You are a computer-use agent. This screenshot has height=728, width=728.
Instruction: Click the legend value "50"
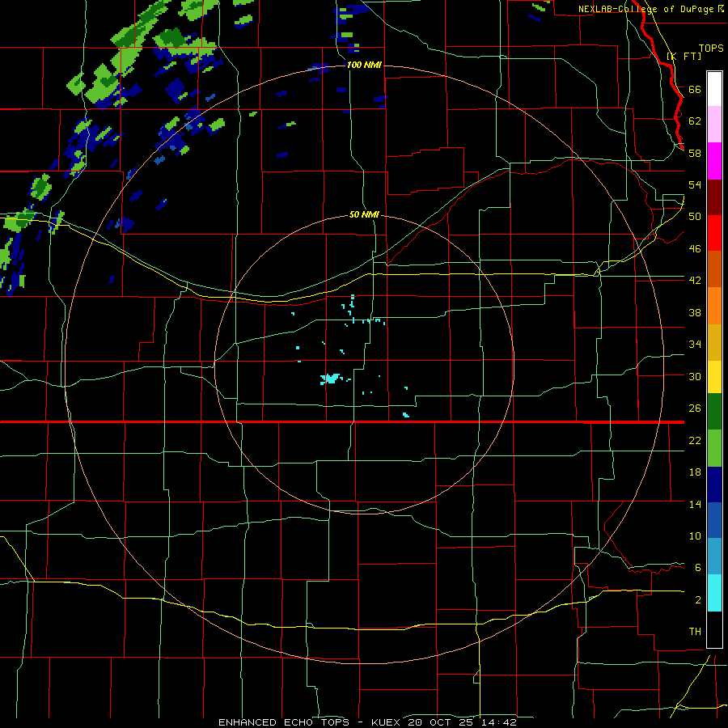click(695, 217)
